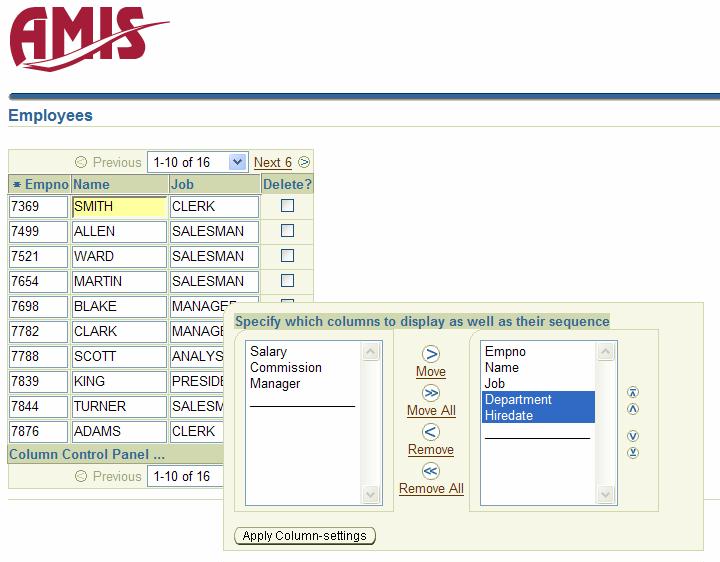The height and width of the screenshot is (562, 720).
Task: Open the bottom 1-10 of 16 dropdown
Action: 187,477
